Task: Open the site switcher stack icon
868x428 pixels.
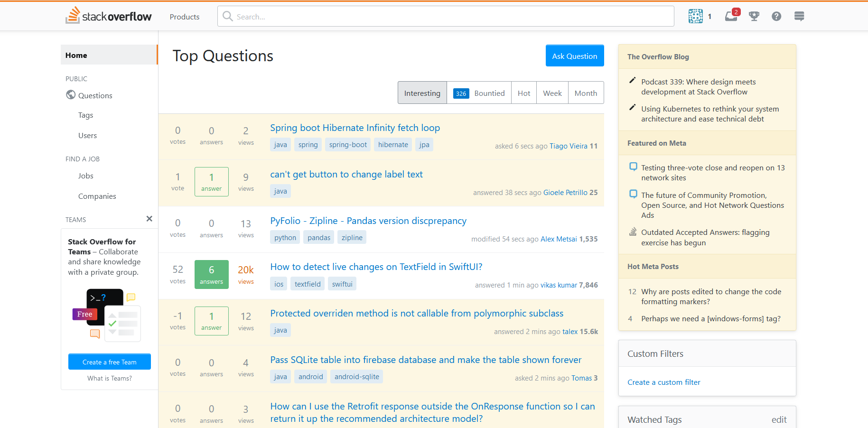Action: (799, 16)
